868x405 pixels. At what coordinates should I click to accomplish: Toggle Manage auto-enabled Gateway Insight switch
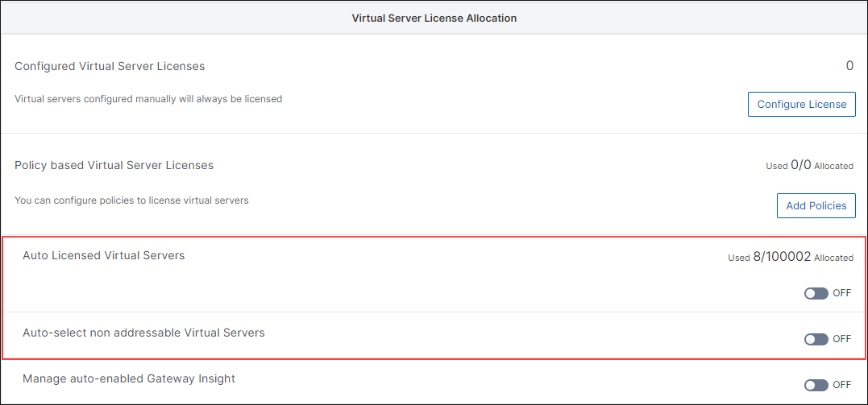point(816,385)
